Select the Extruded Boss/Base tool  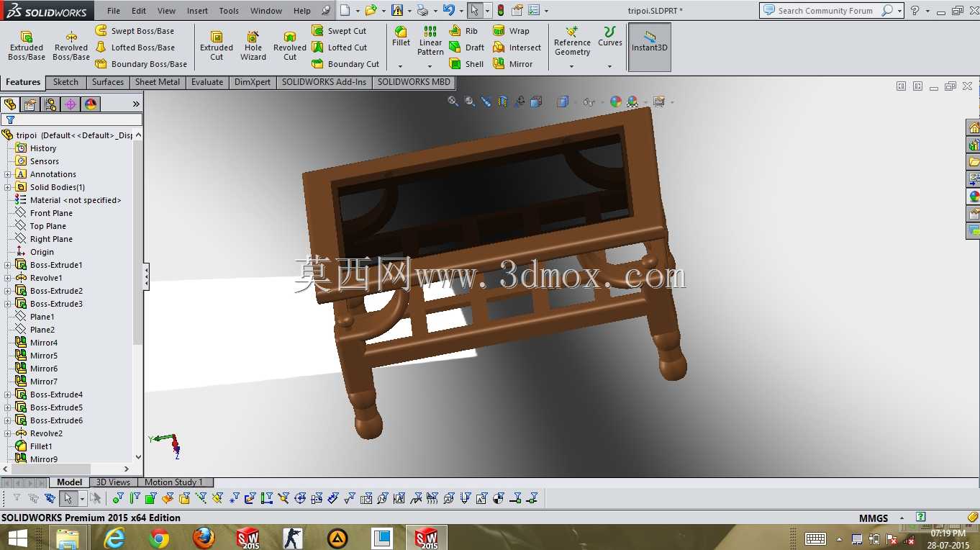click(x=27, y=45)
